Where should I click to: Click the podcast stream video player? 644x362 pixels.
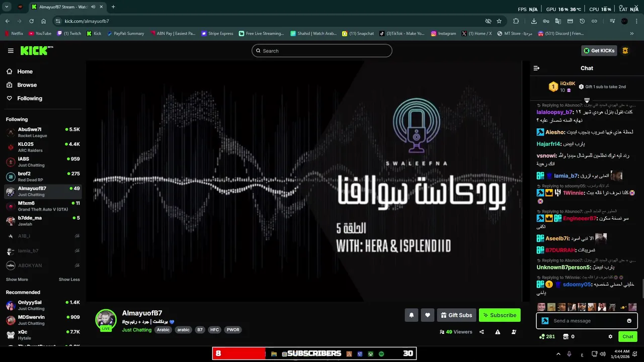tap(307, 181)
